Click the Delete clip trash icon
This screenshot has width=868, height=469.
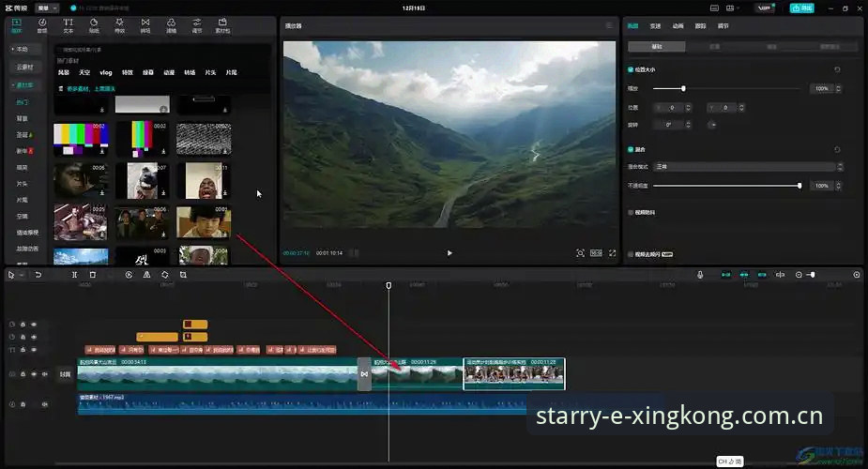coord(93,275)
